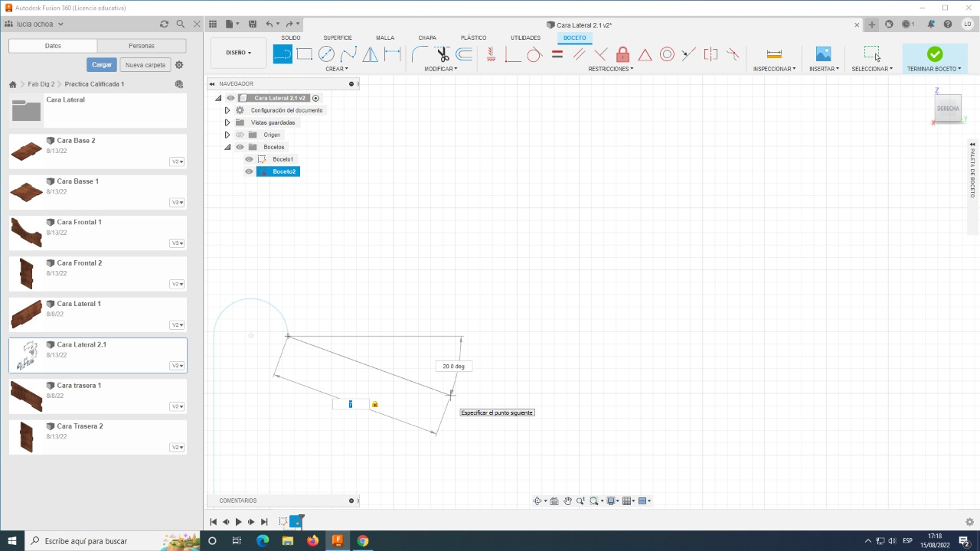This screenshot has width=980, height=551.
Task: Switch to the Utilidades tab
Action: [525, 37]
